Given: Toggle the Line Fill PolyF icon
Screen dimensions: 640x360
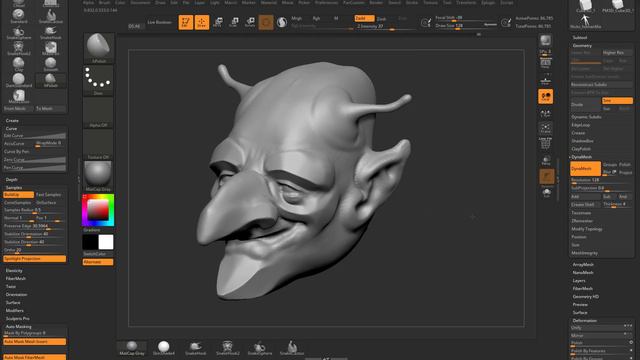Looking at the screenshot, I should [x=546, y=144].
